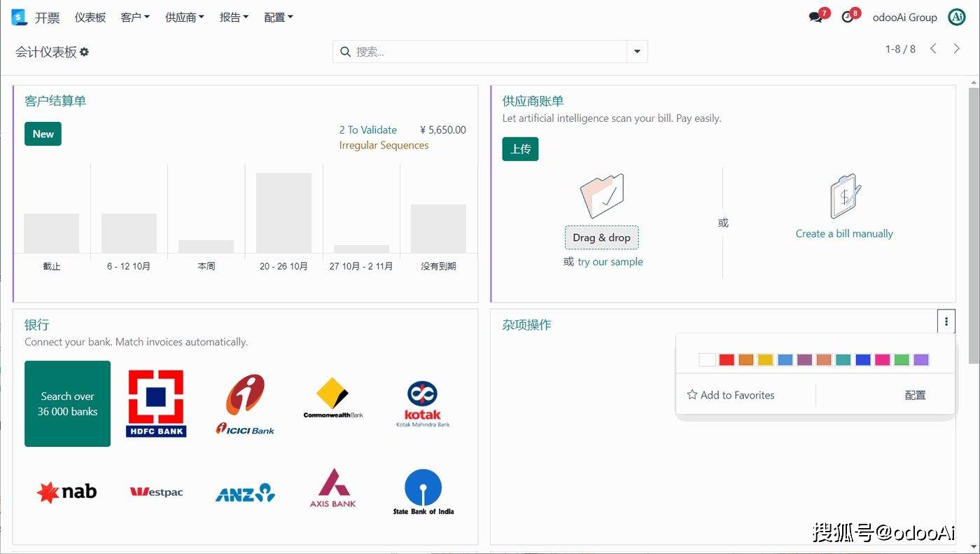This screenshot has height=554, width=980.
Task: Pick the red color swatch
Action: [727, 359]
